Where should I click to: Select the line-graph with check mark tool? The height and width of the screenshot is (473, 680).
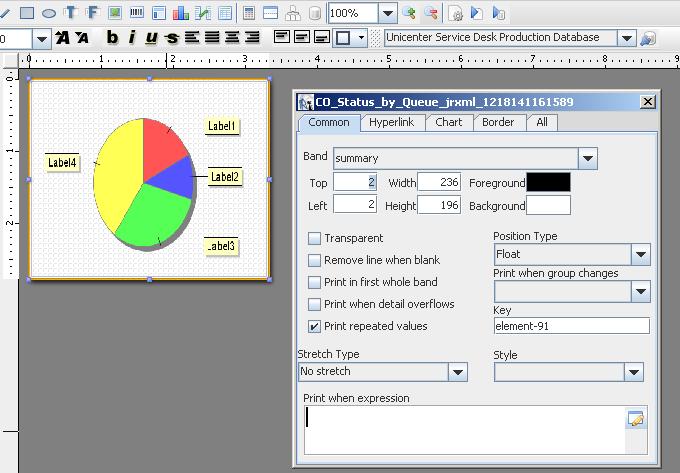(203, 13)
